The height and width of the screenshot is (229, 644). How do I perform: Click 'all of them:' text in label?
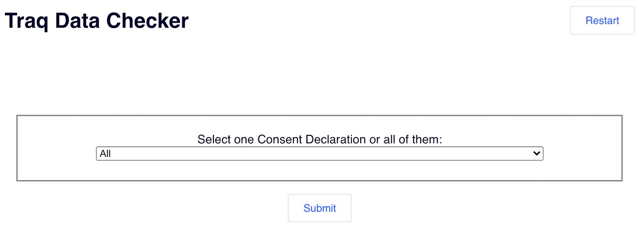413,139
